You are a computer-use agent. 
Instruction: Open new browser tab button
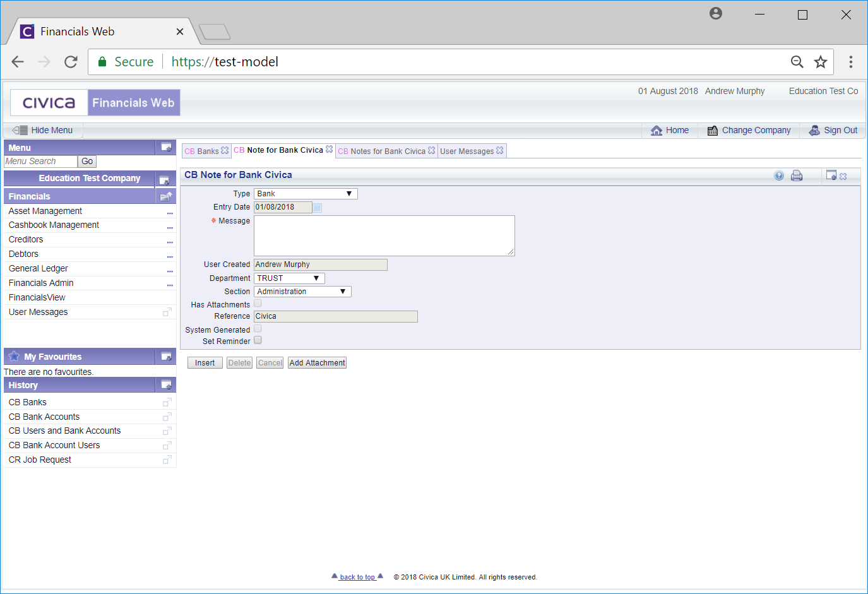coord(215,32)
